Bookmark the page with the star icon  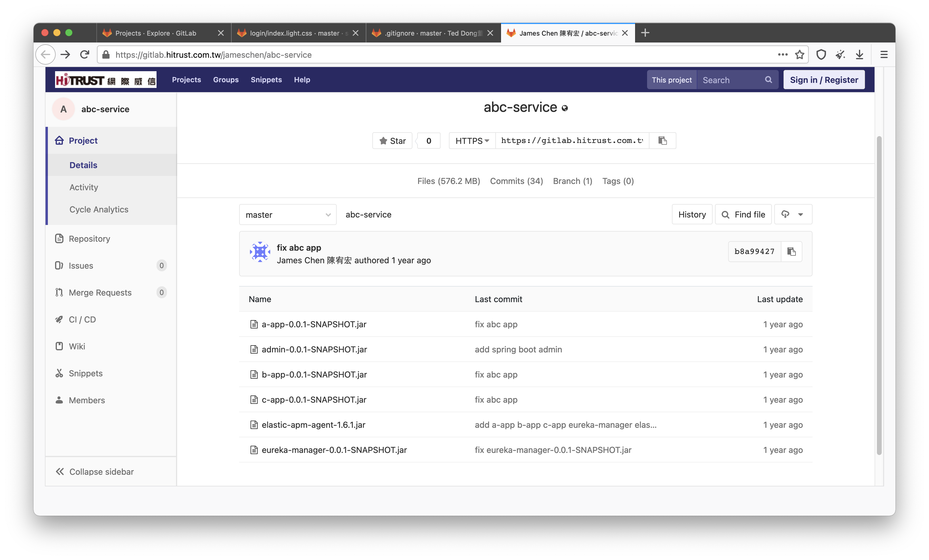(x=800, y=55)
